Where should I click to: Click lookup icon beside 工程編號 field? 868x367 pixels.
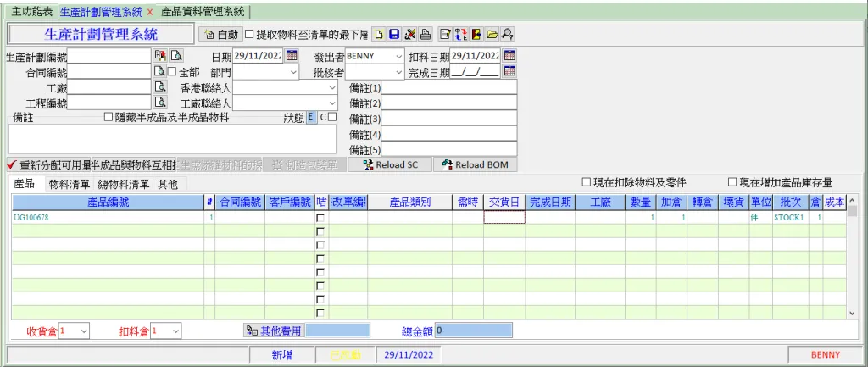click(159, 103)
